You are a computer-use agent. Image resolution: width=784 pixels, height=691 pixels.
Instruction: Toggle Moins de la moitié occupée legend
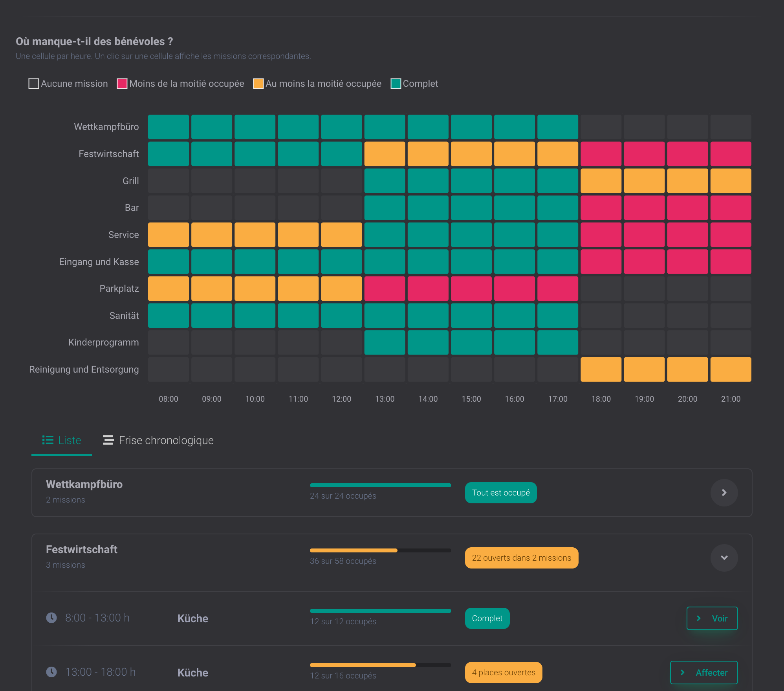(122, 84)
